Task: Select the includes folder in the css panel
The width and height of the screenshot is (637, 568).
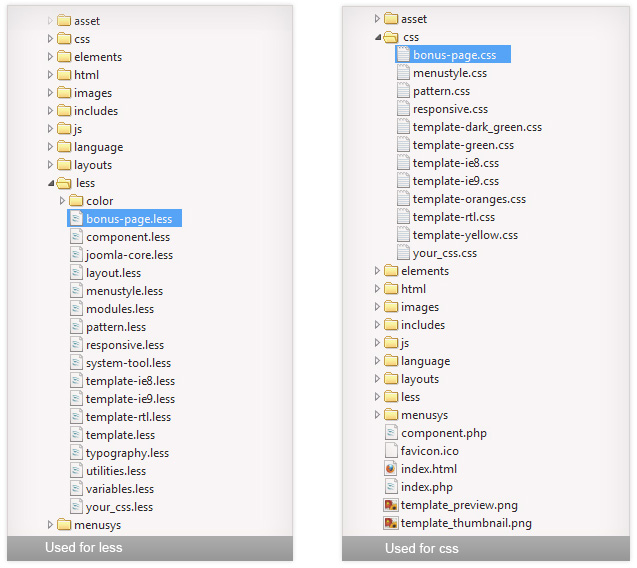Action: point(414,325)
